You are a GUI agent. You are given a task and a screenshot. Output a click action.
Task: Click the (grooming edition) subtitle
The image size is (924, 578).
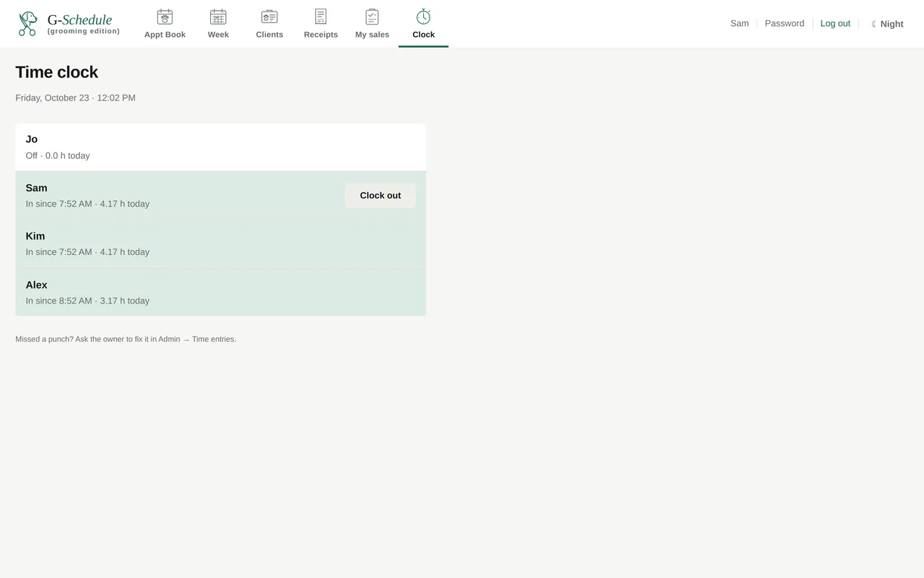pos(84,32)
